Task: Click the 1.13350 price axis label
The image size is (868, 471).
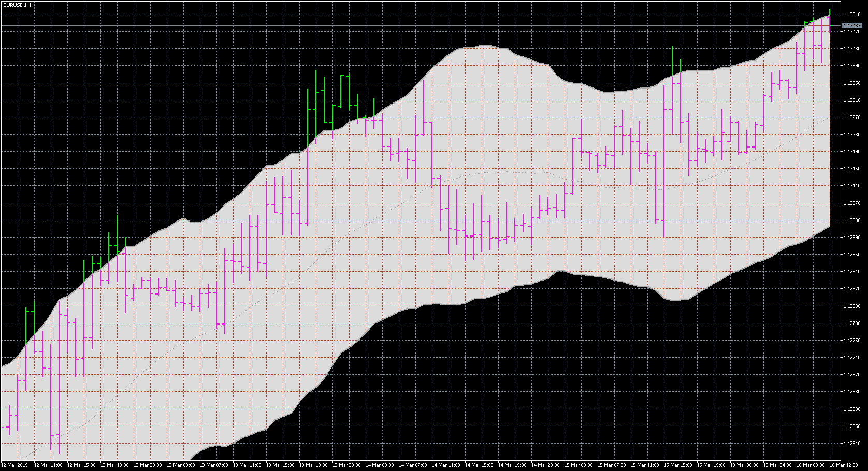Action: click(852, 83)
